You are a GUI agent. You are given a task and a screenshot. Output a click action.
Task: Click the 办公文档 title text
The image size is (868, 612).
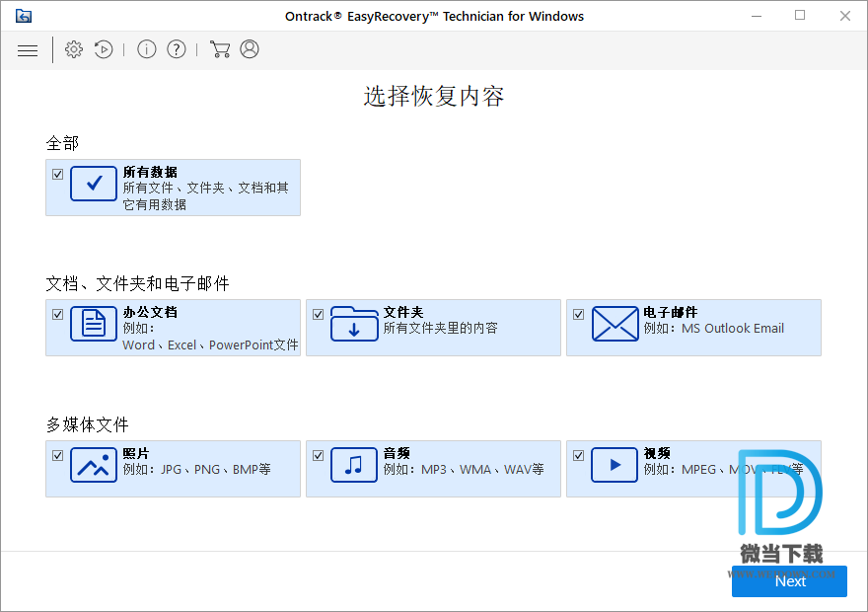click(150, 312)
